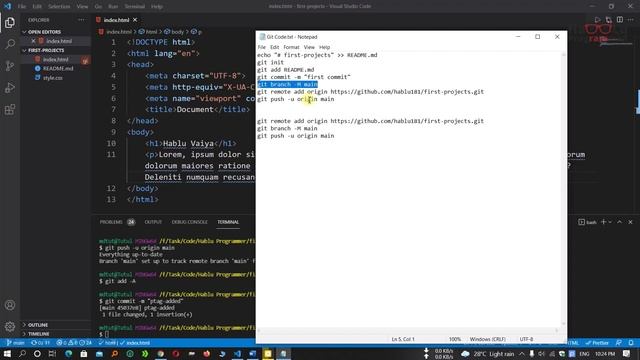Screen dimensions: 640x360
Task: Open Notepad Help menu
Action: 324,47
